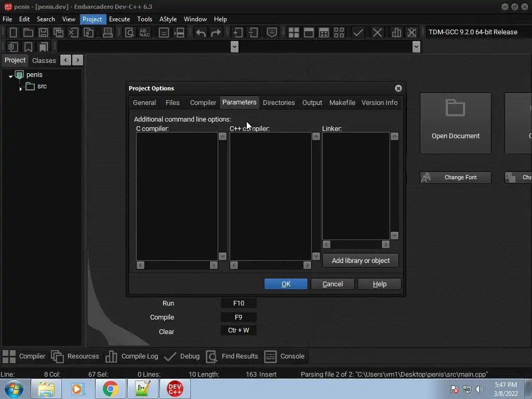This screenshot has width=532, height=399.
Task: Open the TDM-GCC 9.2.0 compiler set selector
Action: point(478,32)
